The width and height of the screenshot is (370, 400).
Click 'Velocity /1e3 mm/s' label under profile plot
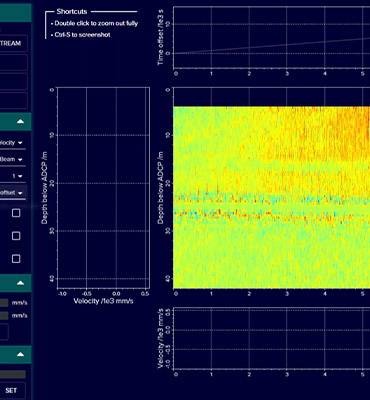[x=103, y=301]
